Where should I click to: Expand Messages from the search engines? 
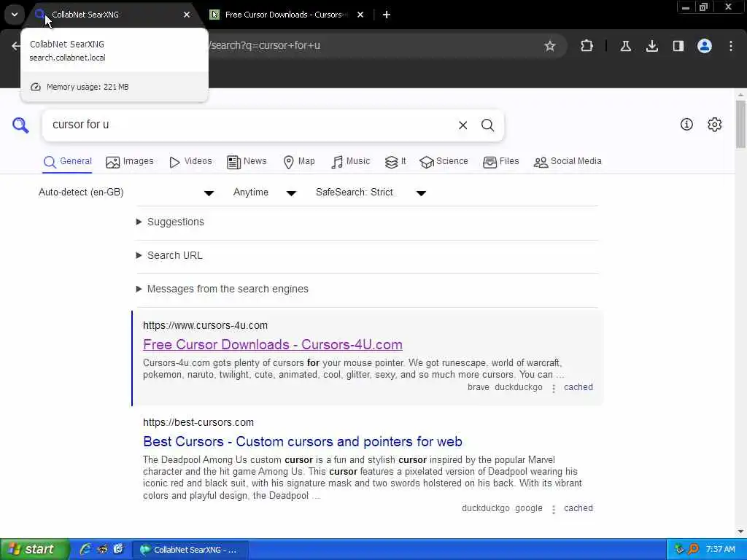(x=222, y=289)
